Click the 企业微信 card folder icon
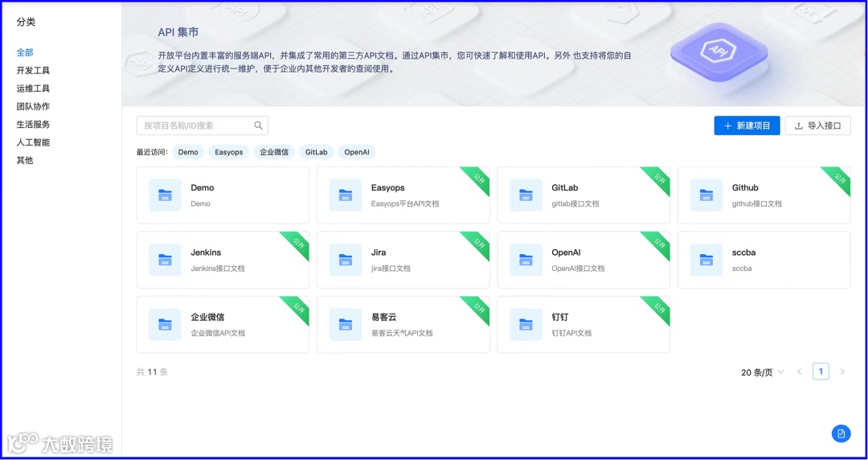The height and width of the screenshot is (460, 868). click(x=165, y=325)
